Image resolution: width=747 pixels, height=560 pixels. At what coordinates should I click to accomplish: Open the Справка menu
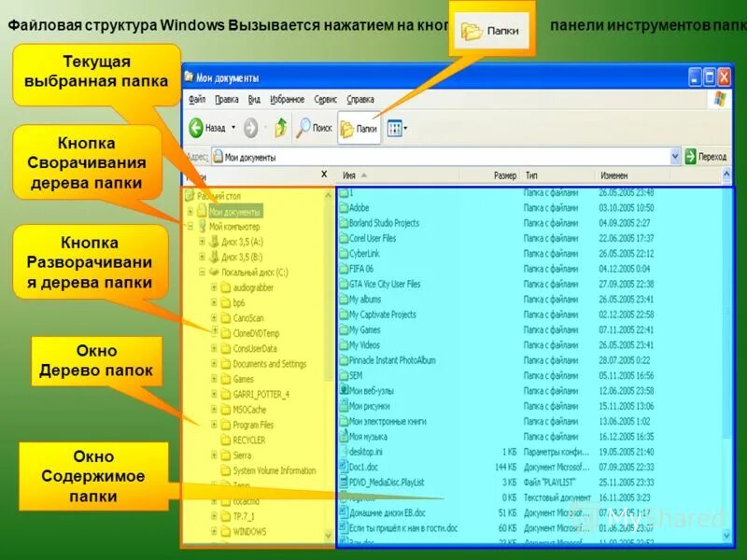tap(360, 99)
